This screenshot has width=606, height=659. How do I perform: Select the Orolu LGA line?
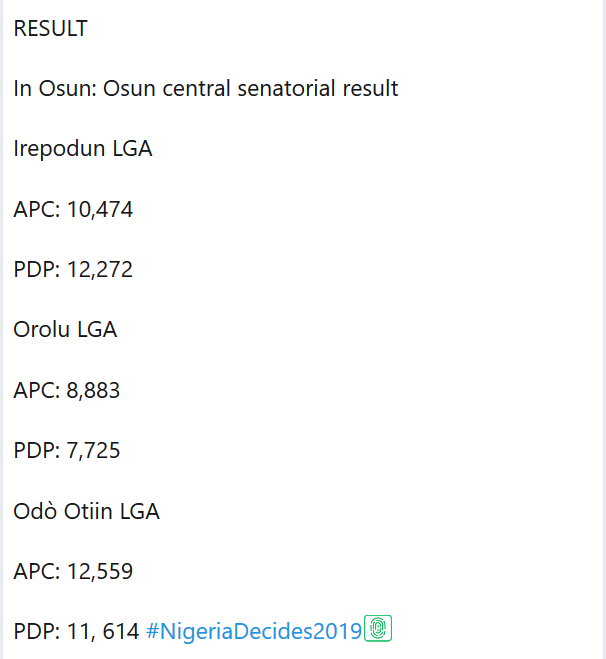click(65, 329)
